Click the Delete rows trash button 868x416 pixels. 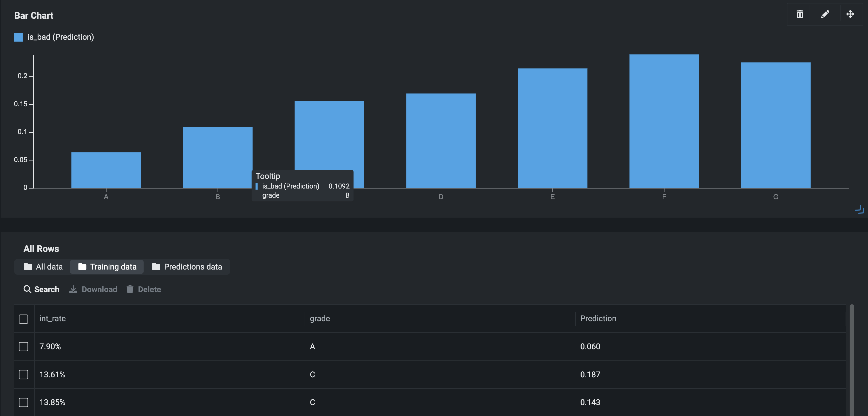click(x=144, y=289)
